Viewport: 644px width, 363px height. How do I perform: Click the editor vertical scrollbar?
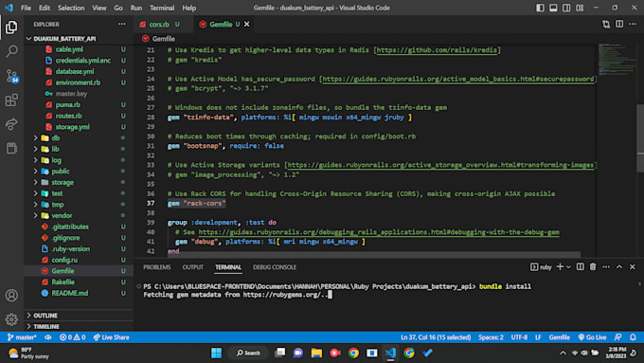click(x=640, y=137)
